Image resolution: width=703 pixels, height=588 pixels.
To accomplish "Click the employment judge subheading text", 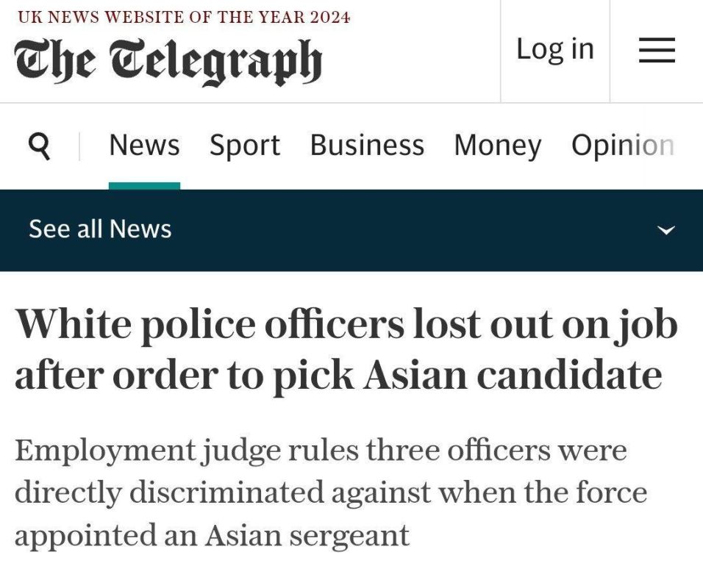I will (x=321, y=450).
